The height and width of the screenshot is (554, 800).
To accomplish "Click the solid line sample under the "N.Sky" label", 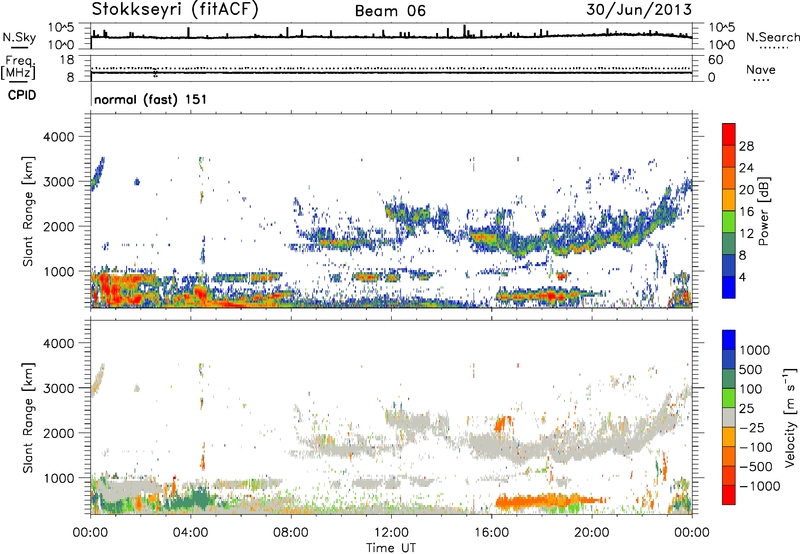I will 19,47.
